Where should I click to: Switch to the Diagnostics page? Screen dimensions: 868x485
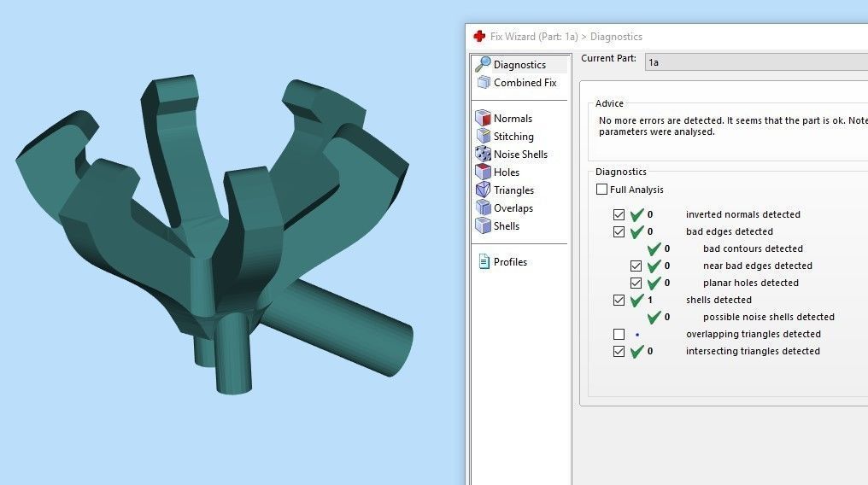[x=519, y=65]
